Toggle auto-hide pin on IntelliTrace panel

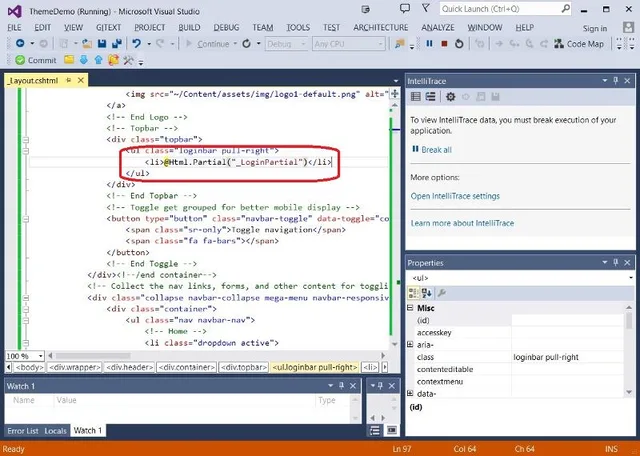click(x=616, y=81)
